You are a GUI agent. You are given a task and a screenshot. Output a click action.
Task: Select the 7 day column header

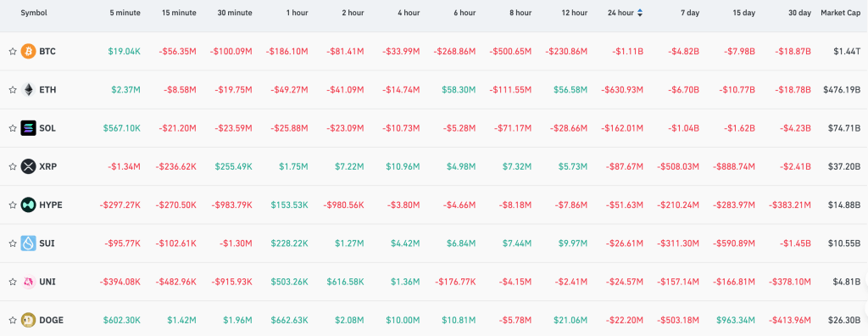(689, 13)
